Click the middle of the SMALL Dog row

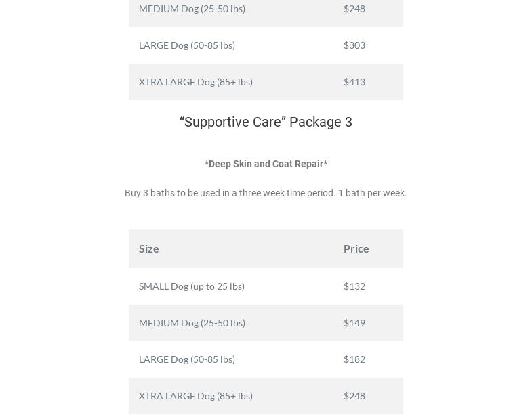coord(266,286)
